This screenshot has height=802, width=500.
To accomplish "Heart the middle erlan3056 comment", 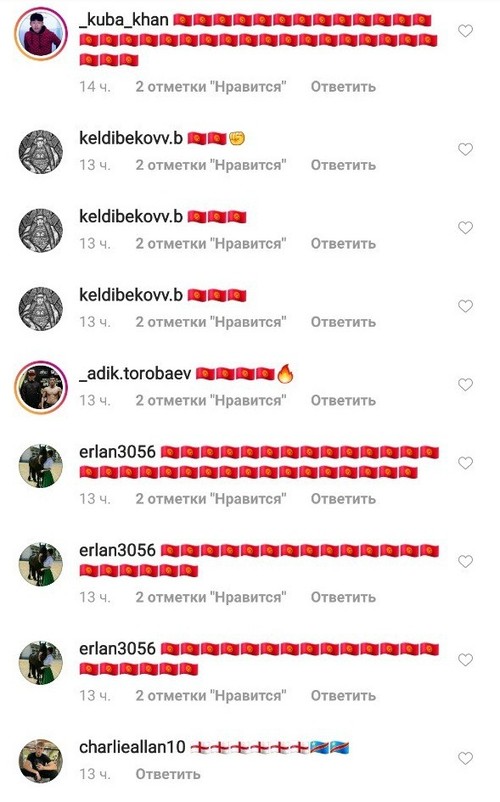I will pyautogui.click(x=465, y=562).
